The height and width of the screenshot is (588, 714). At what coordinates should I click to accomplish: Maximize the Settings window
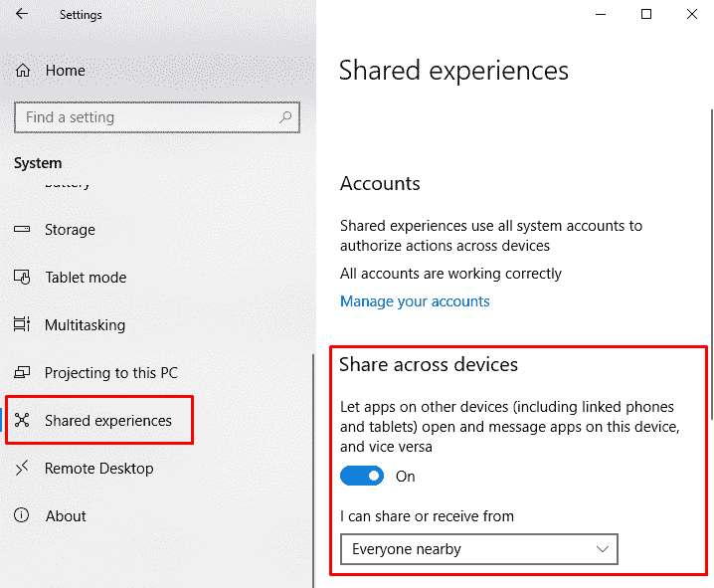646,14
